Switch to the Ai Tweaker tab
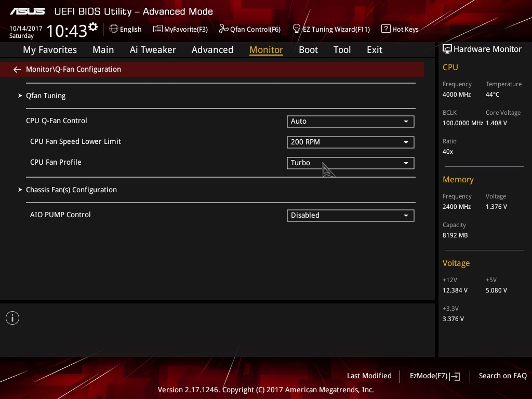 click(153, 50)
